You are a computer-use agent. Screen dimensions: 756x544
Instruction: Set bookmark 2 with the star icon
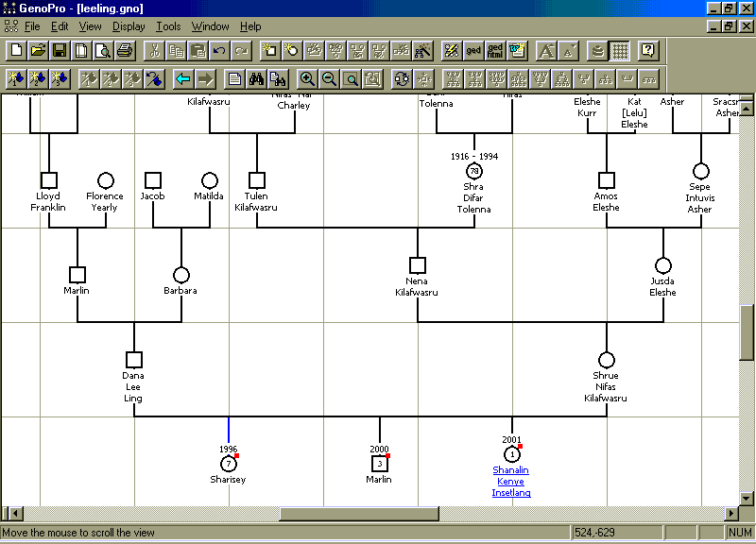tap(38, 79)
